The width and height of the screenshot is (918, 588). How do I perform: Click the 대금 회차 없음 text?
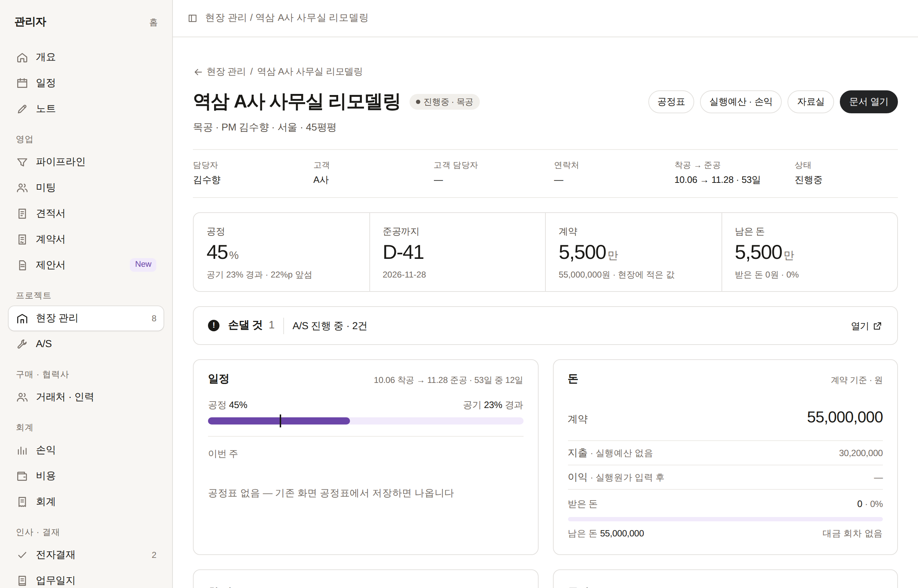point(852,534)
